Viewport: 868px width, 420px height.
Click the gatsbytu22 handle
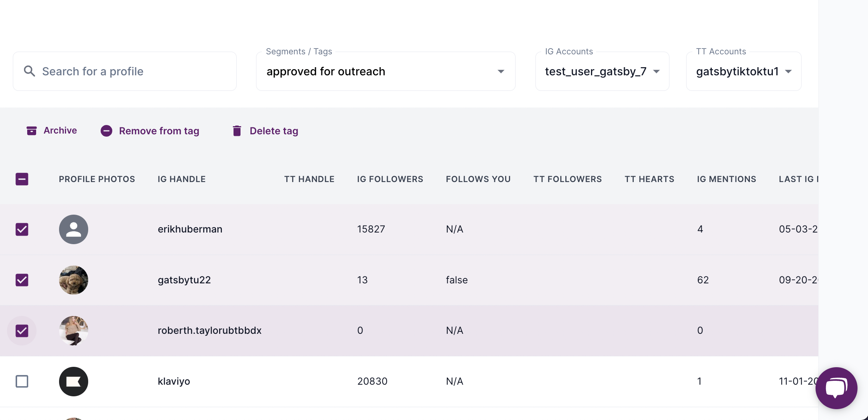coord(184,280)
